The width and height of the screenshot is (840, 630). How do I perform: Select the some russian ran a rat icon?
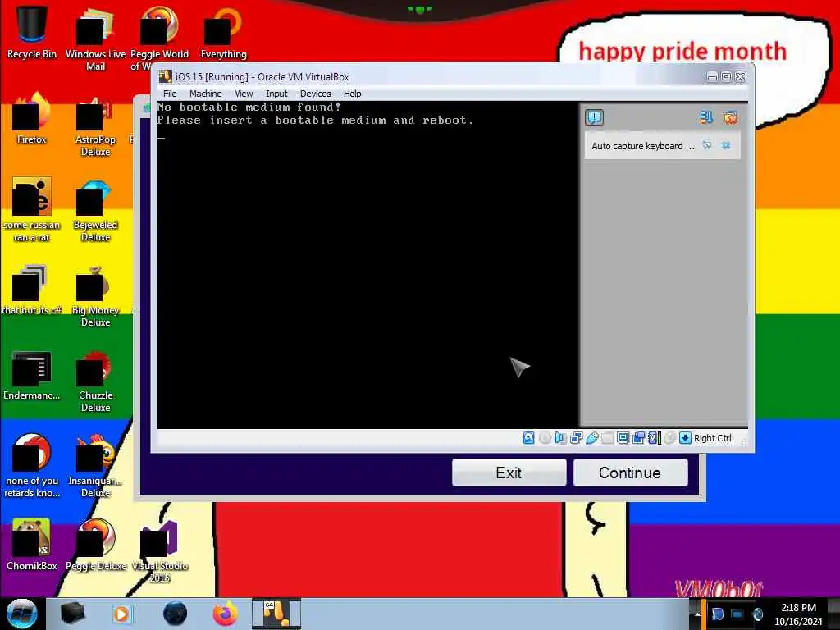(x=32, y=209)
